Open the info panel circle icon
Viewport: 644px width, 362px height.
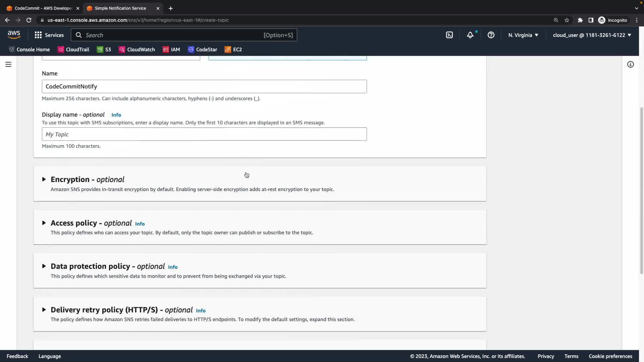(631, 64)
